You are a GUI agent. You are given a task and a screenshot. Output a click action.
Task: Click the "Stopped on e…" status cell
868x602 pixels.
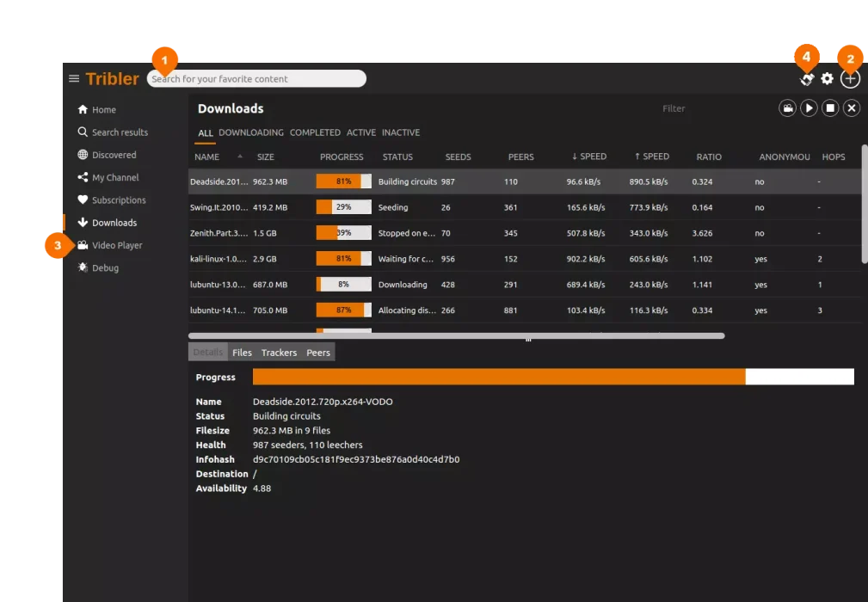coord(407,233)
